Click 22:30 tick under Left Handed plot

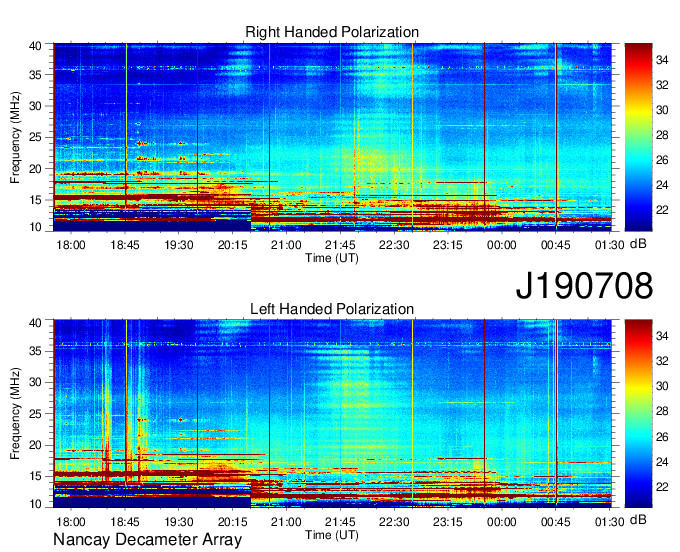click(394, 522)
